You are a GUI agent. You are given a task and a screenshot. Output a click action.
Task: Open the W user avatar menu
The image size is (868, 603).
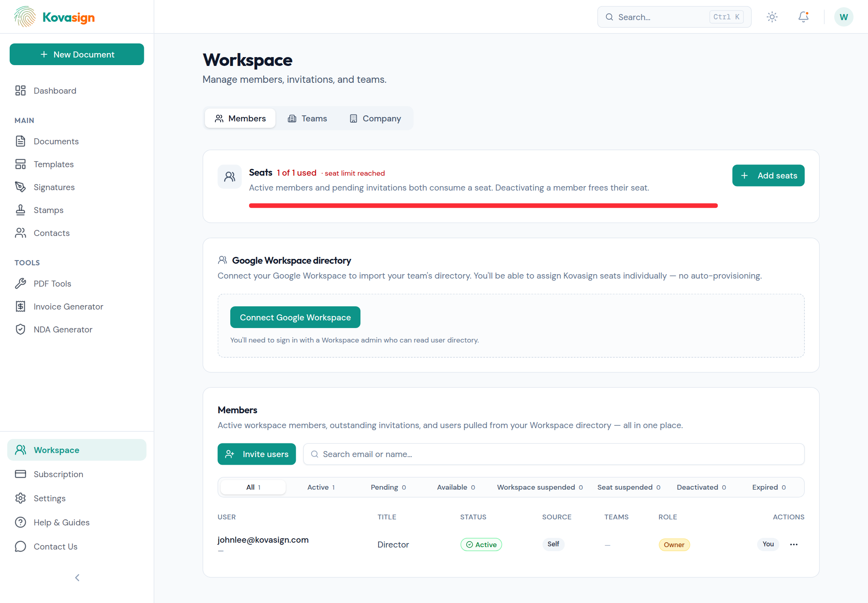[843, 17]
